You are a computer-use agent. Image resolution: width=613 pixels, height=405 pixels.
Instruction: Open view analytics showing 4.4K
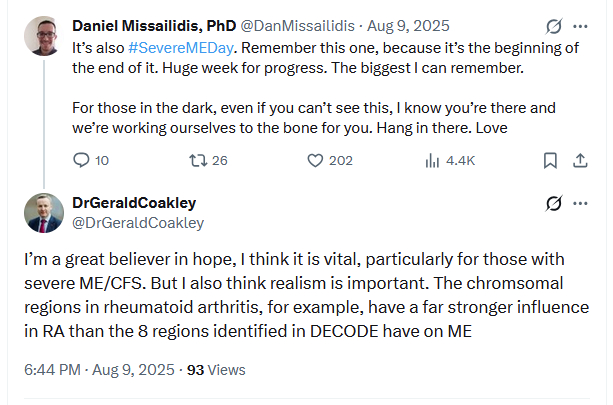tap(433, 160)
